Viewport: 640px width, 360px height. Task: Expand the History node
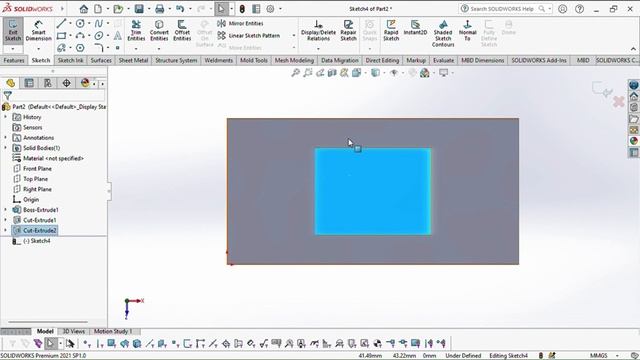[5, 117]
